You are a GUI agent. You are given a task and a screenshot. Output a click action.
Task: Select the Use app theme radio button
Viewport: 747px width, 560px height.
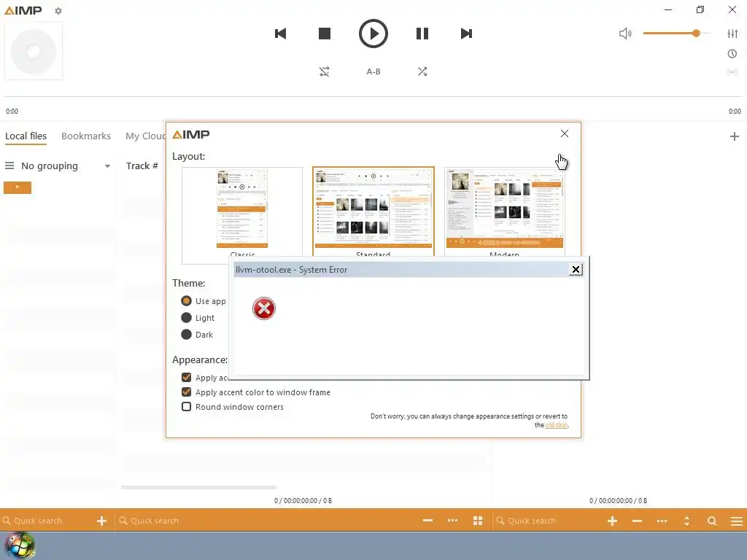[x=186, y=301]
